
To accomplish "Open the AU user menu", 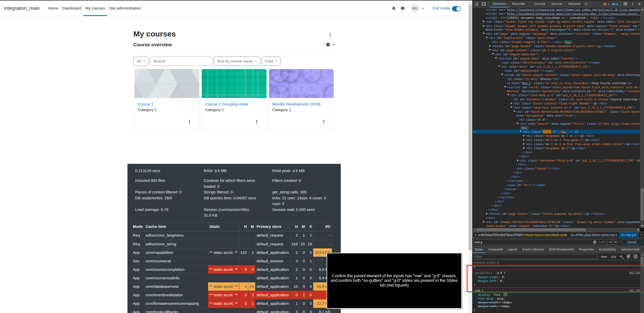I will pyautogui.click(x=417, y=8).
